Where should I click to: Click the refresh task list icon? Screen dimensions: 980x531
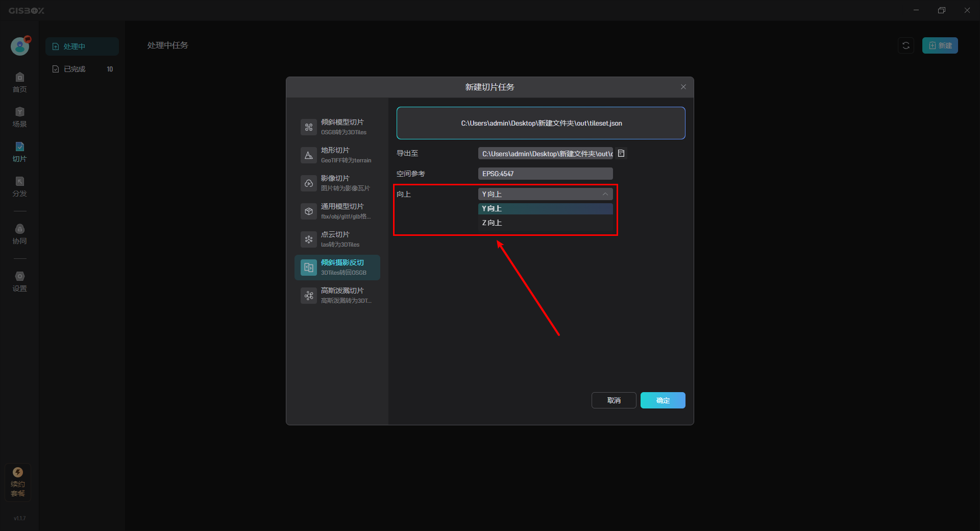click(x=906, y=45)
